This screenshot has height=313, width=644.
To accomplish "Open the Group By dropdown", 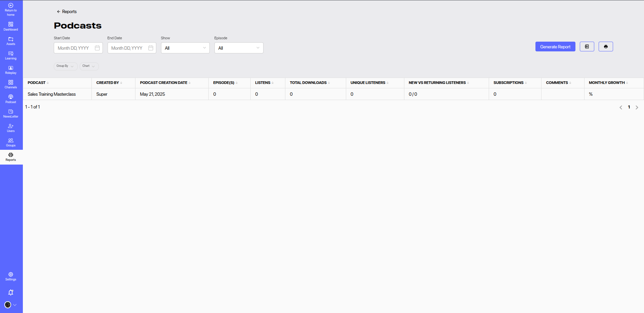I will pyautogui.click(x=66, y=66).
